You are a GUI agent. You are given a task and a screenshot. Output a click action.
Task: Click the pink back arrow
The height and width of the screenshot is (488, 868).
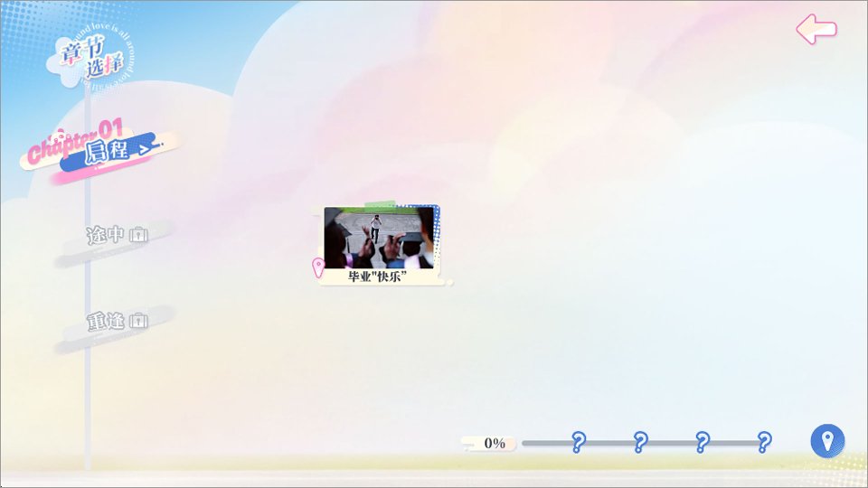(816, 29)
